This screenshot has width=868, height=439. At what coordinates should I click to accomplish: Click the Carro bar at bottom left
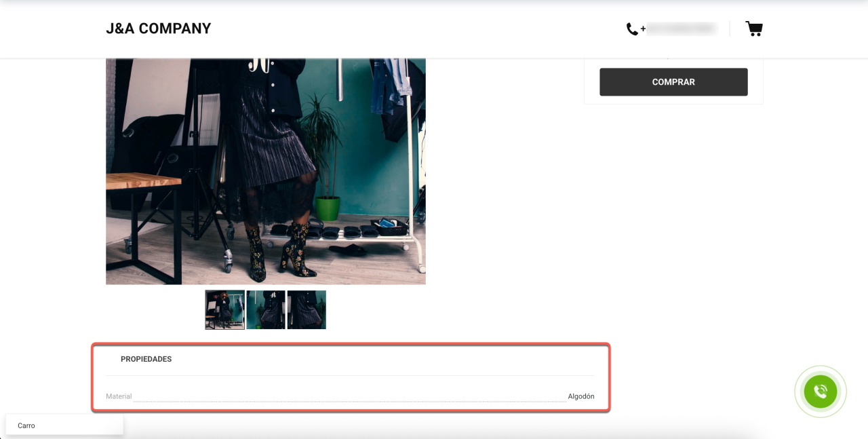(64, 425)
